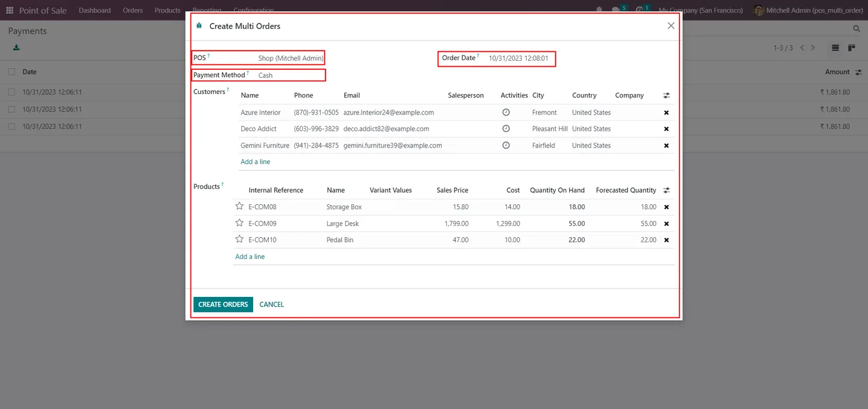The height and width of the screenshot is (409, 868).
Task: Remove the Azure Interior customer row
Action: (666, 113)
